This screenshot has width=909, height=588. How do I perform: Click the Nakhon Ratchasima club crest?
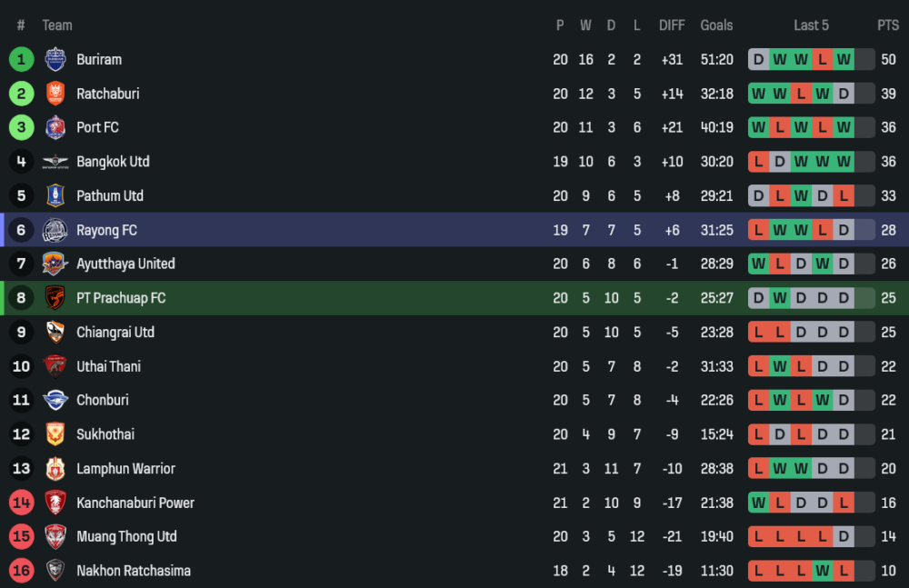(55, 571)
